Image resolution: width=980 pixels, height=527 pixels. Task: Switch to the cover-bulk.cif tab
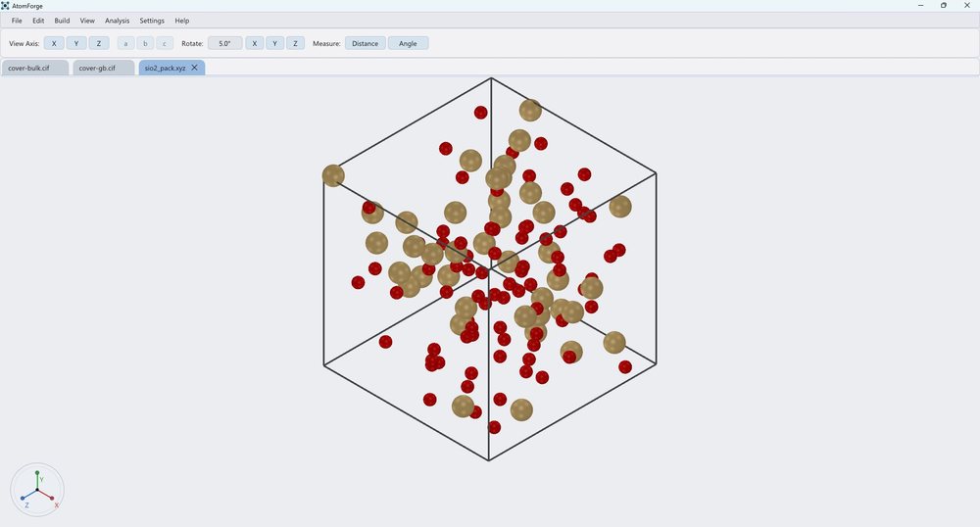click(35, 68)
